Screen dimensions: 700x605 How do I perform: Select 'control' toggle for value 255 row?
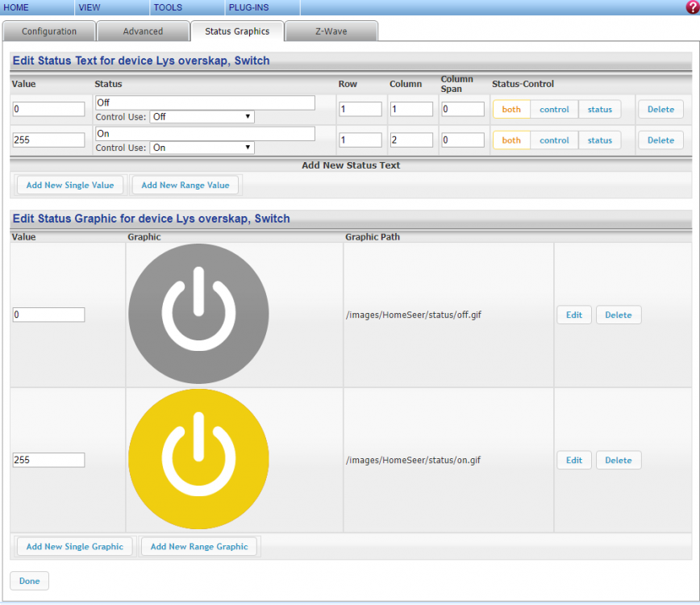(554, 140)
